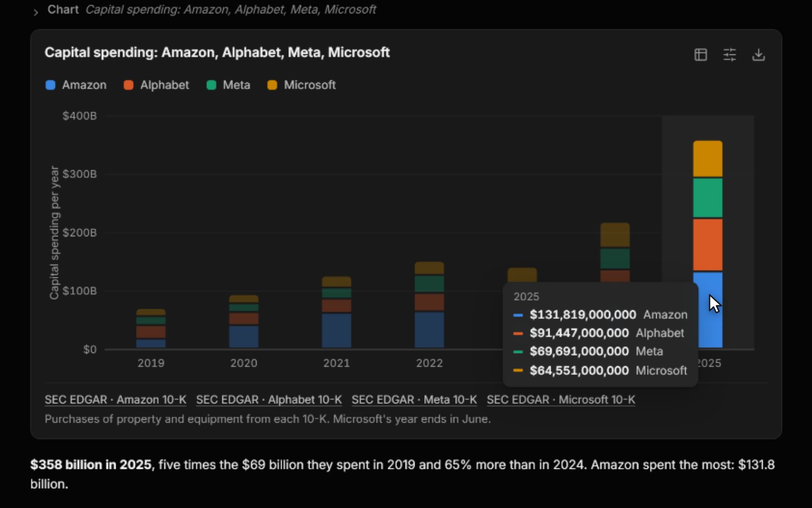Open the chart table view icon
This screenshot has height=508, width=812.
point(700,54)
